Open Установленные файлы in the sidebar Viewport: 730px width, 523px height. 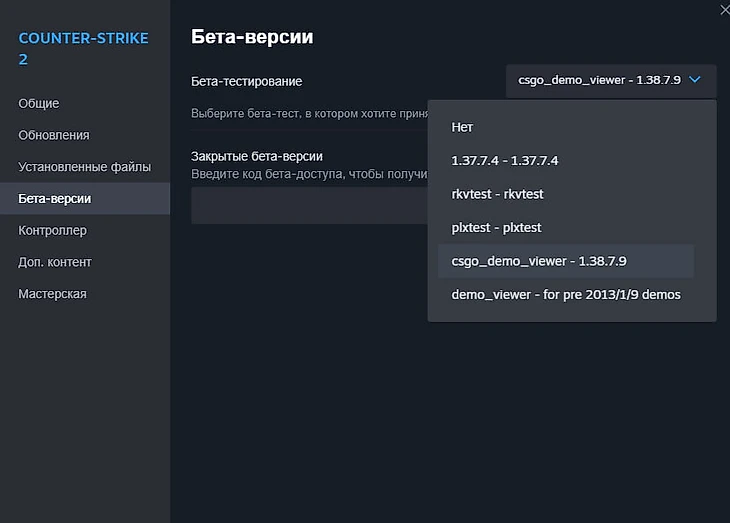84,167
